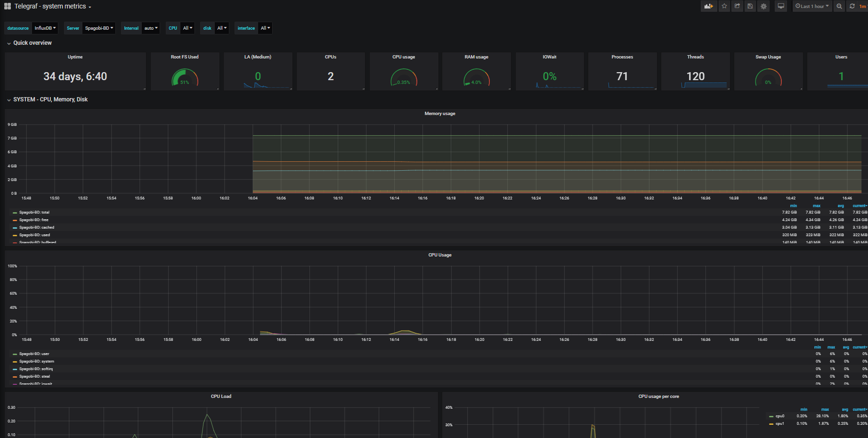Click the cpu0 legend color swatch
Screen dimensions: 868x438
(x=771, y=416)
